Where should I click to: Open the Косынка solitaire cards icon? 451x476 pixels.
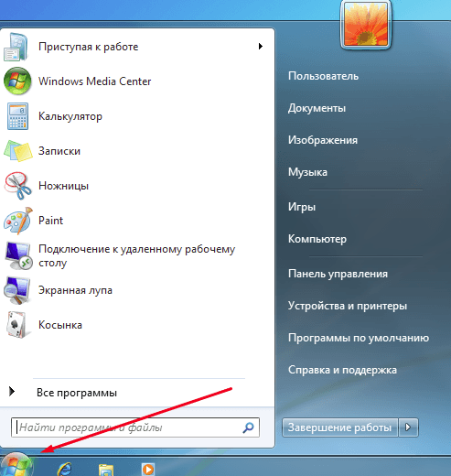pos(17,325)
